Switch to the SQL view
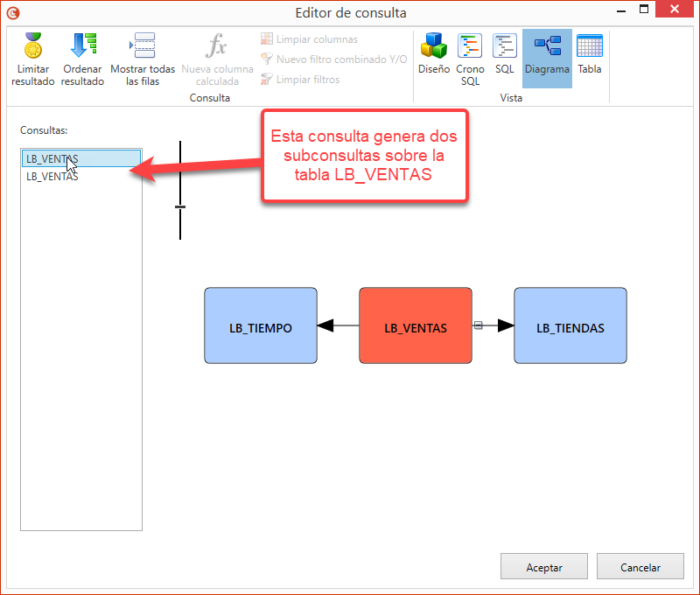Image resolution: width=700 pixels, height=595 pixels. click(x=504, y=59)
